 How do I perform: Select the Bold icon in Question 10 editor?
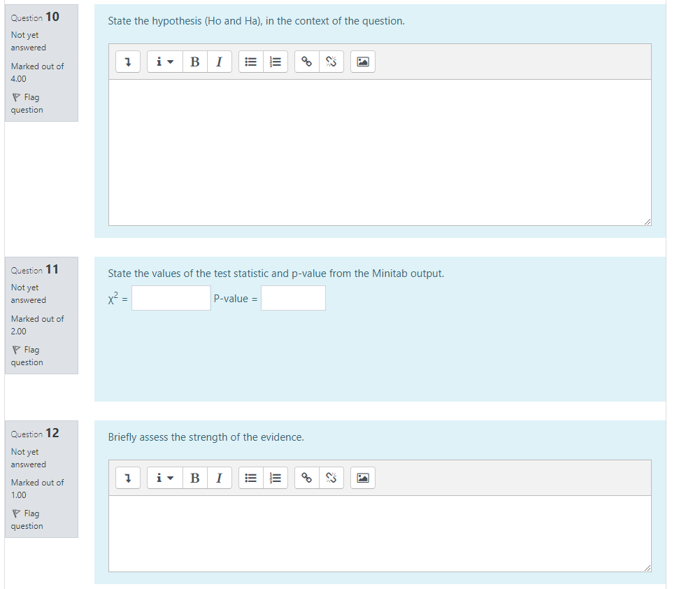[194, 62]
